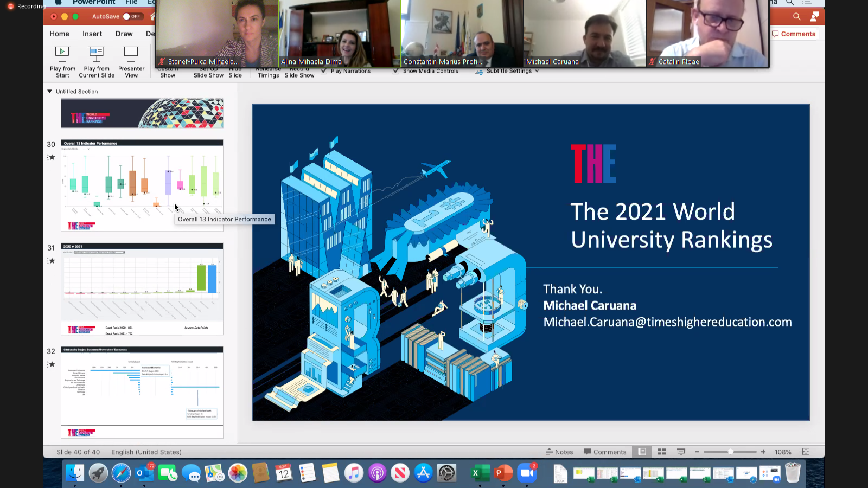Click Hide Slide button
Viewport: 868px width, 488px height.
235,73
